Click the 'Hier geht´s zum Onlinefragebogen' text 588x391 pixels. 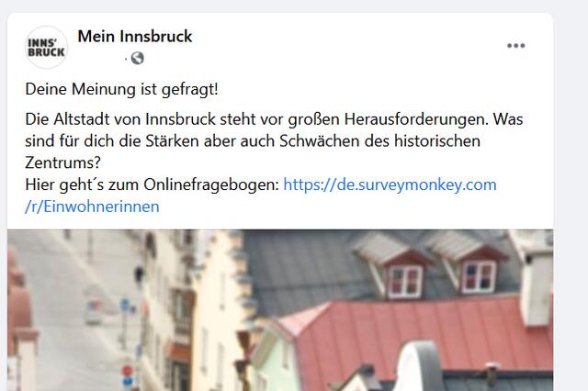pos(152,184)
